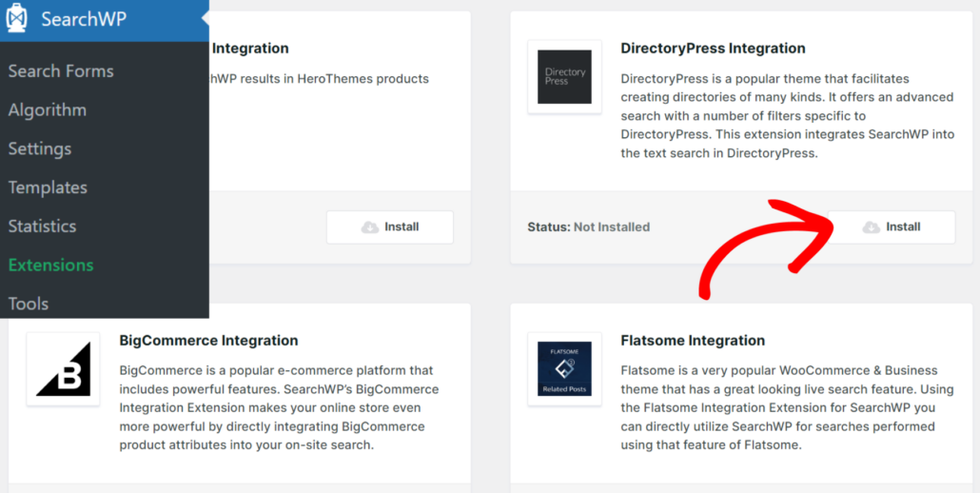Click the Flatsome Integration heading
Image resolution: width=980 pixels, height=493 pixels.
(693, 341)
